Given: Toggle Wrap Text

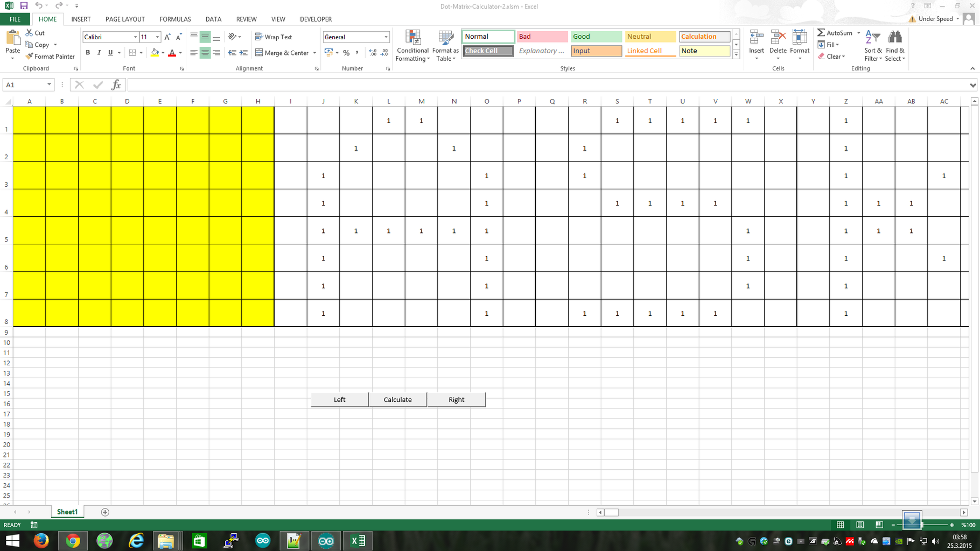Looking at the screenshot, I should coord(274,37).
